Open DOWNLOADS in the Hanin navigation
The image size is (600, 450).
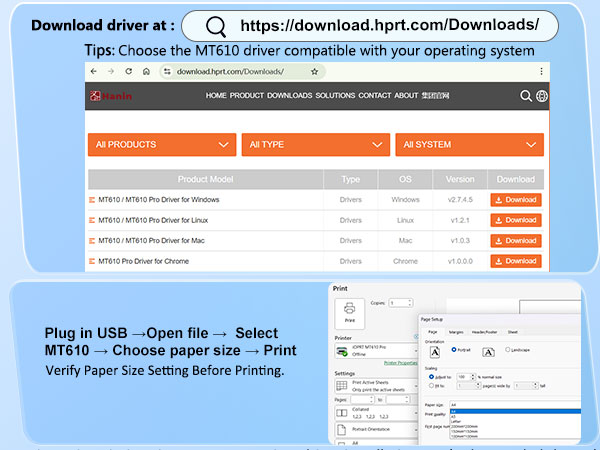[290, 96]
